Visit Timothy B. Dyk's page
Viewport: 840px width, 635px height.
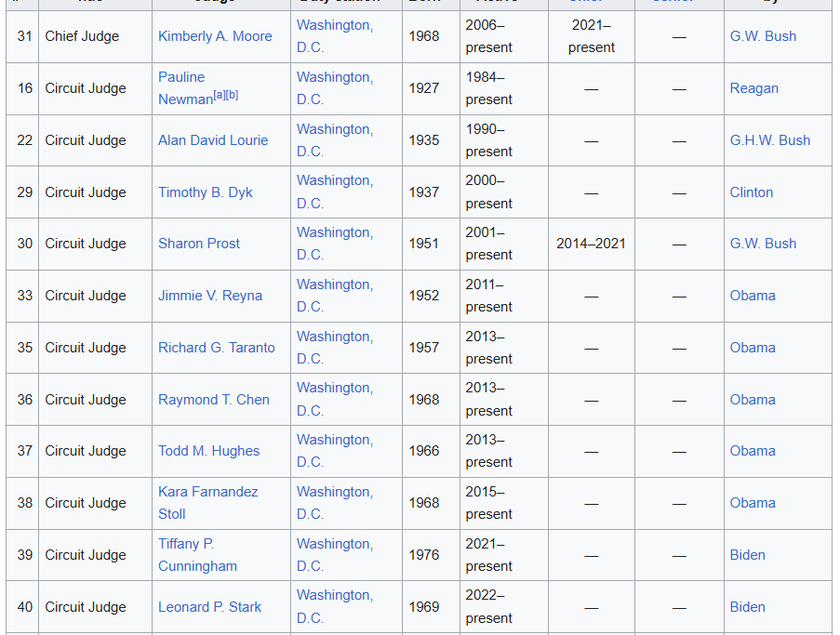point(206,192)
